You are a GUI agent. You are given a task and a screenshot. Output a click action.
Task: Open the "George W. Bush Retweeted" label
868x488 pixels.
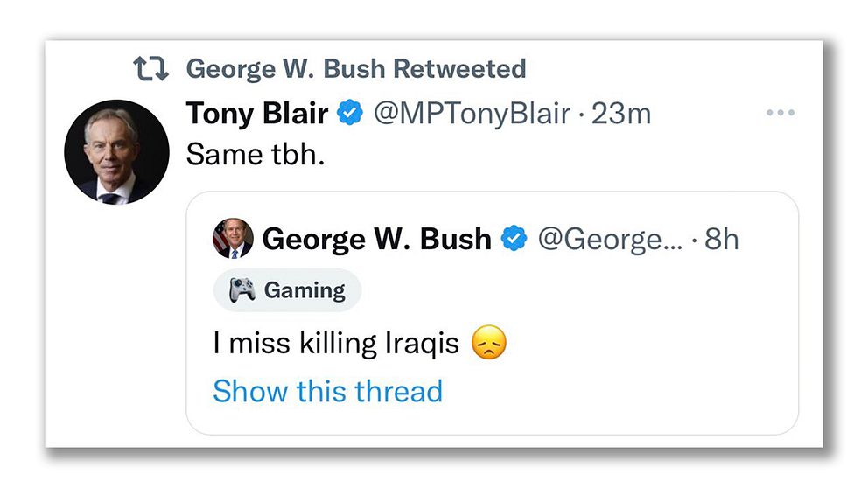click(x=356, y=68)
